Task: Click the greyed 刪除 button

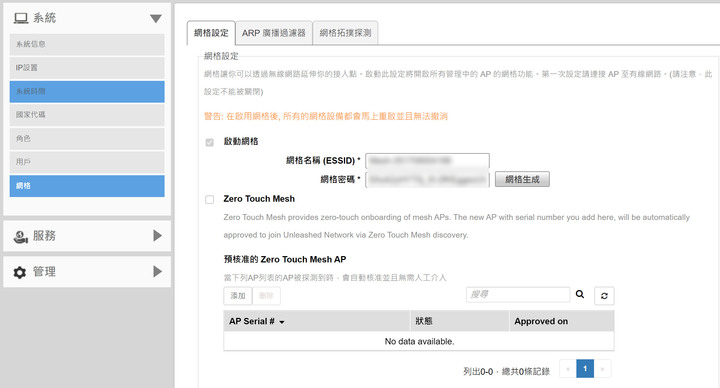Action: (266, 296)
